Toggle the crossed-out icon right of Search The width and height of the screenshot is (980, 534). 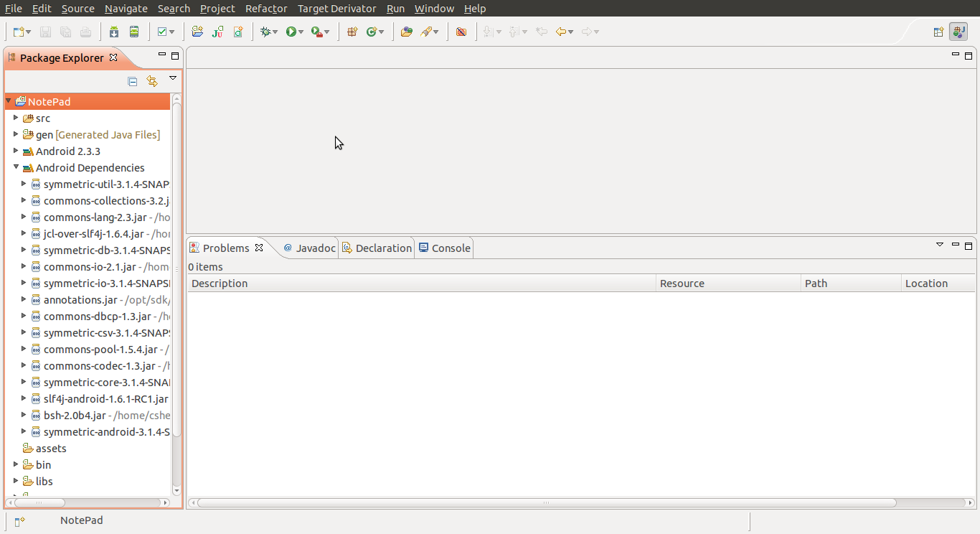tap(461, 32)
